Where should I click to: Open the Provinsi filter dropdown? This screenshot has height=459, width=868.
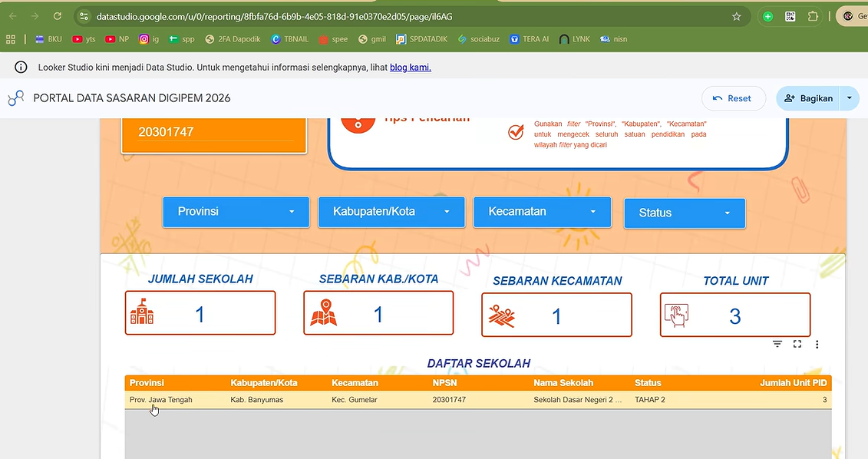pos(236,212)
